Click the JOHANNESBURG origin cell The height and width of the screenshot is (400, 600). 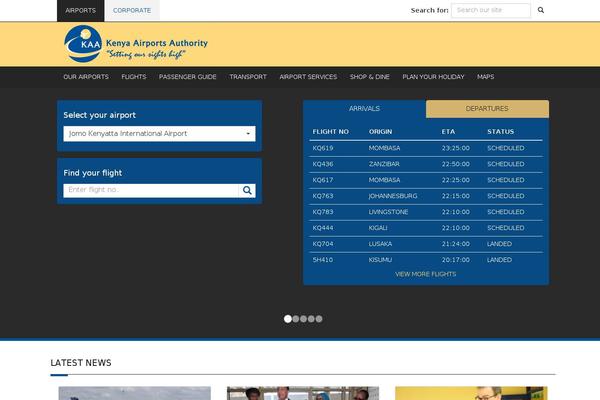pyautogui.click(x=393, y=196)
